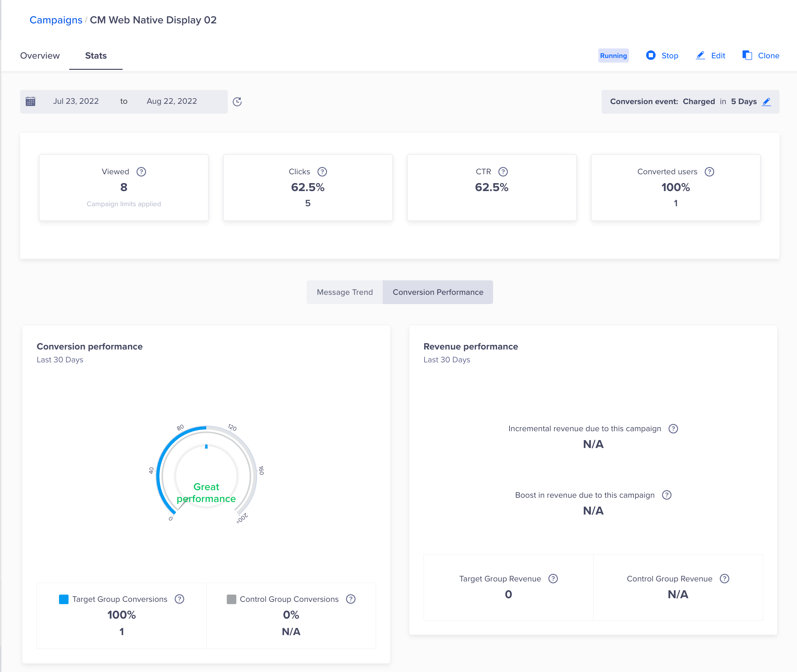Viewport: 797px width, 672px height.
Task: Click help icon beside Control Group Conversions
Action: point(350,599)
